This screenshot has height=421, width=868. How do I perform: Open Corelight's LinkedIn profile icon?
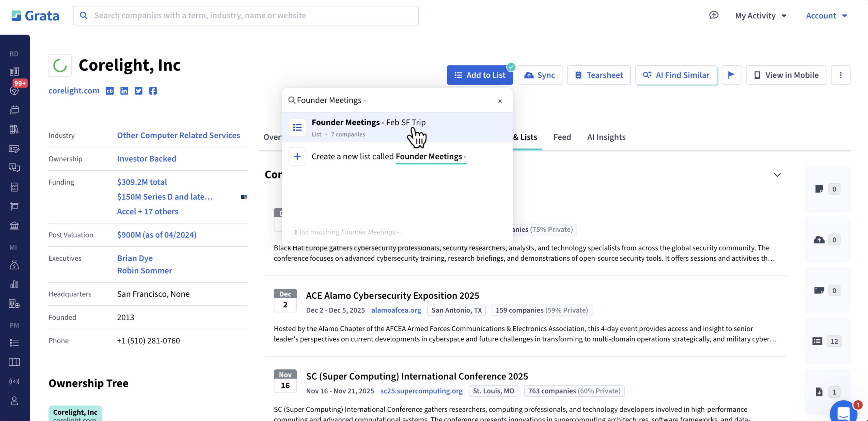[124, 91]
